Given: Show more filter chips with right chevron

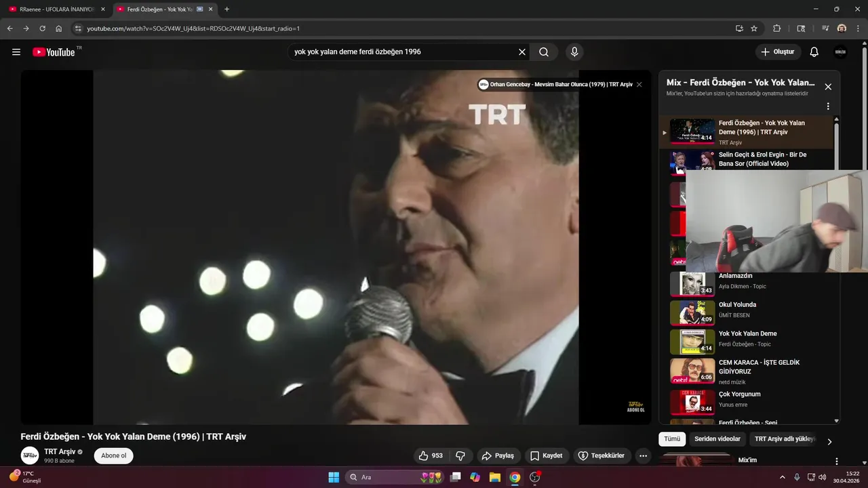Looking at the screenshot, I should point(829,442).
